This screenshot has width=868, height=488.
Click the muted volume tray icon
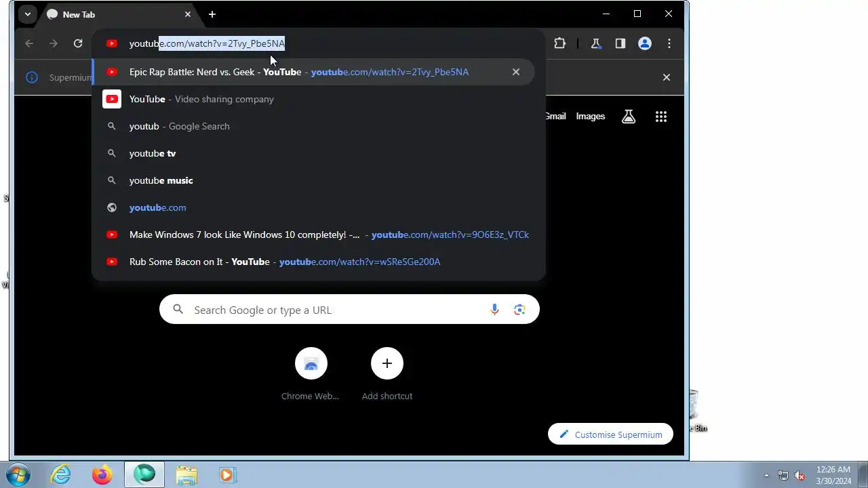(x=800, y=475)
